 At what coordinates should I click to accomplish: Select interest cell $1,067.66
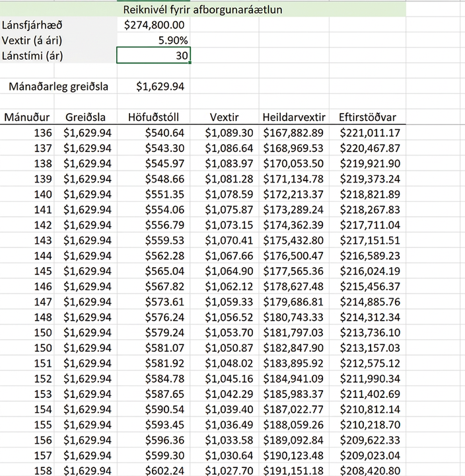pyautogui.click(x=225, y=256)
